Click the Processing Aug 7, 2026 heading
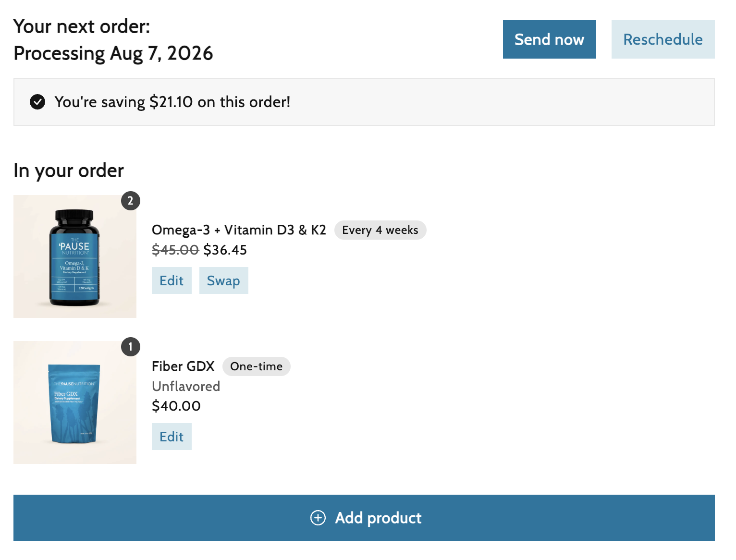This screenshot has height=560, width=736. 113,53
